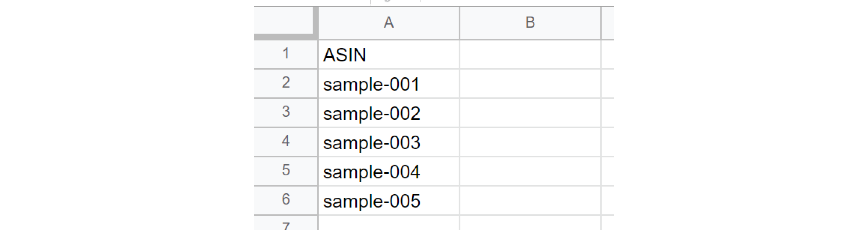Viewport: 868px width, 230px height.
Task: Select column A header
Action: coord(389,23)
